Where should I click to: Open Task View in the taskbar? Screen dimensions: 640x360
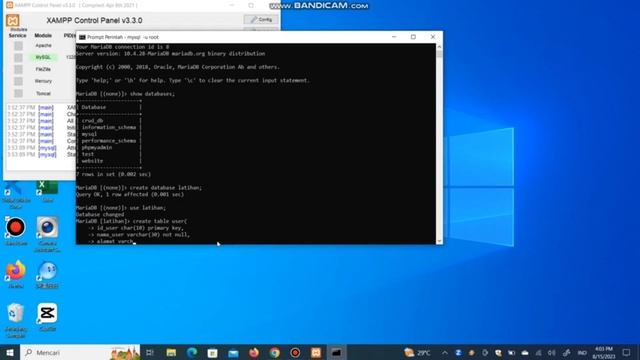coord(150,352)
